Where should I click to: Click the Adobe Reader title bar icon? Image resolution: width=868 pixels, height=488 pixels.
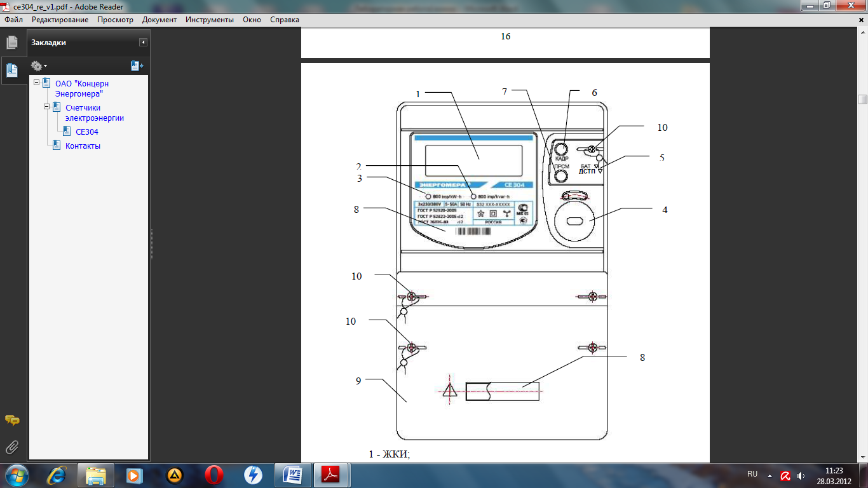7,6
